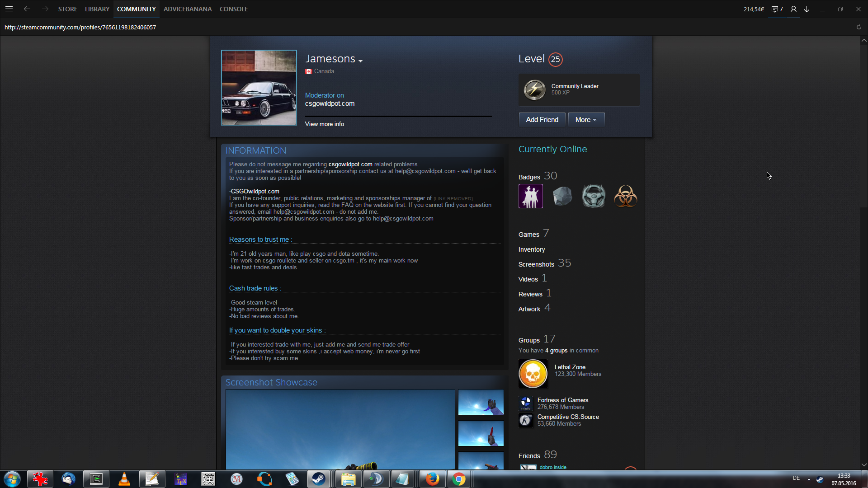Screen dimensions: 868x488
Task: Click the Lethal Zone group avatar
Action: click(x=533, y=374)
